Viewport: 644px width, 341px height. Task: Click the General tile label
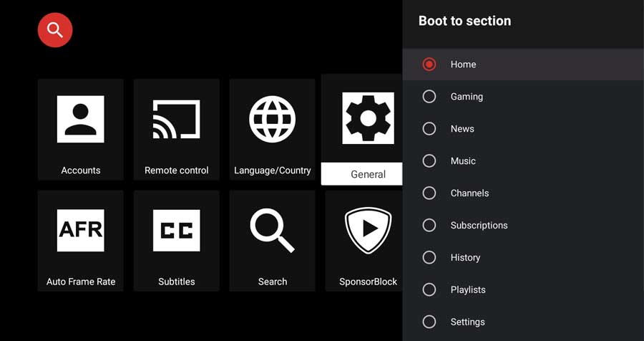tap(368, 174)
